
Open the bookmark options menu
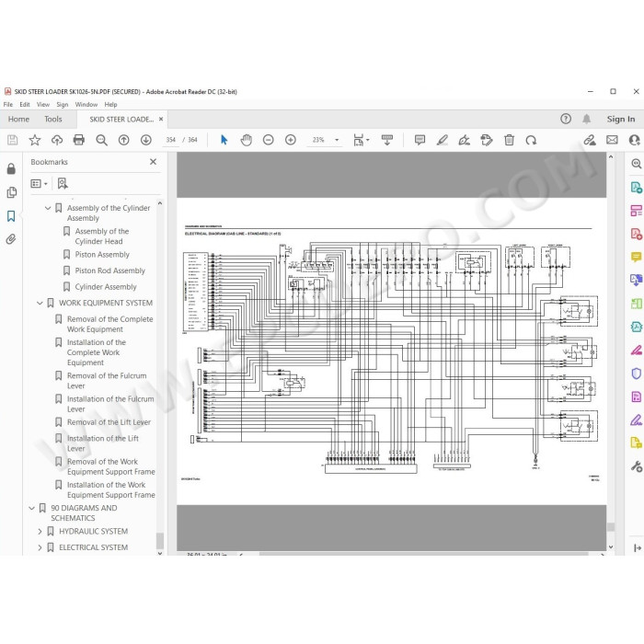click(39, 184)
